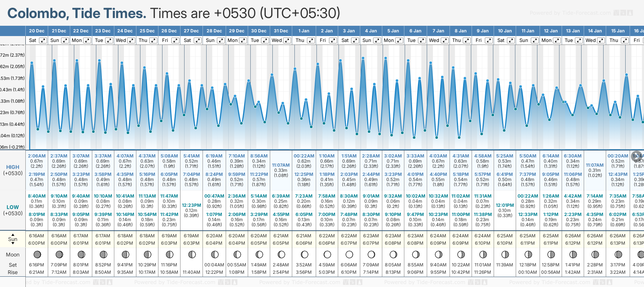
Task: Click the Powered by Tide-Forecast.com link at top
Action: click(570, 13)
